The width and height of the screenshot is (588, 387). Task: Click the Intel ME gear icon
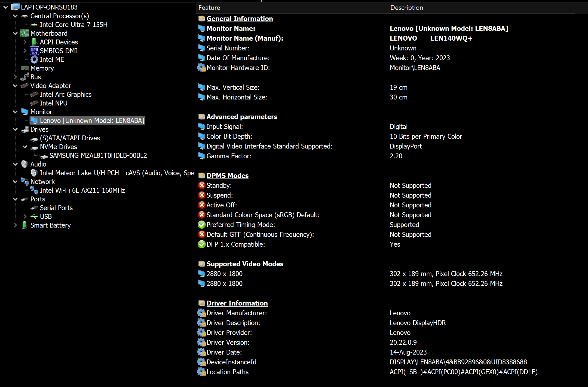[34, 59]
